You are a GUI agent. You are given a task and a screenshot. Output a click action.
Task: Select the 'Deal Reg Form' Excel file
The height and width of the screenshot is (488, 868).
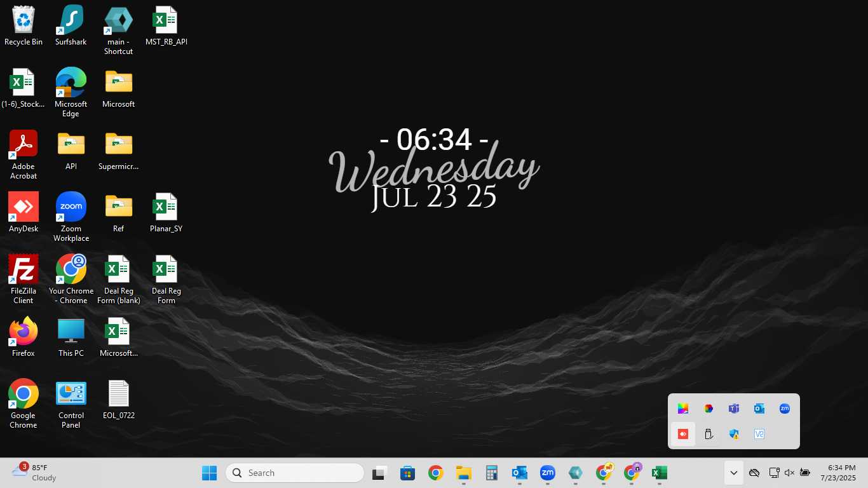coord(166,279)
